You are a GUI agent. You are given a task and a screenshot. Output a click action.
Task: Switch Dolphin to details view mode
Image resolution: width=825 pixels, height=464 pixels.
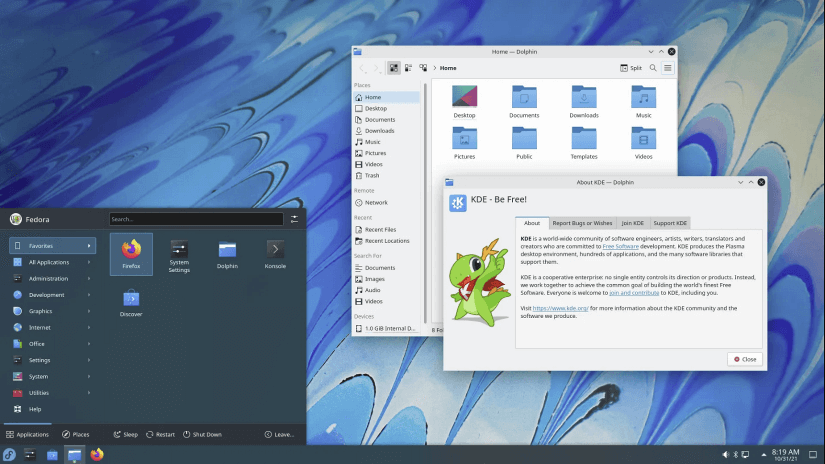coord(423,68)
